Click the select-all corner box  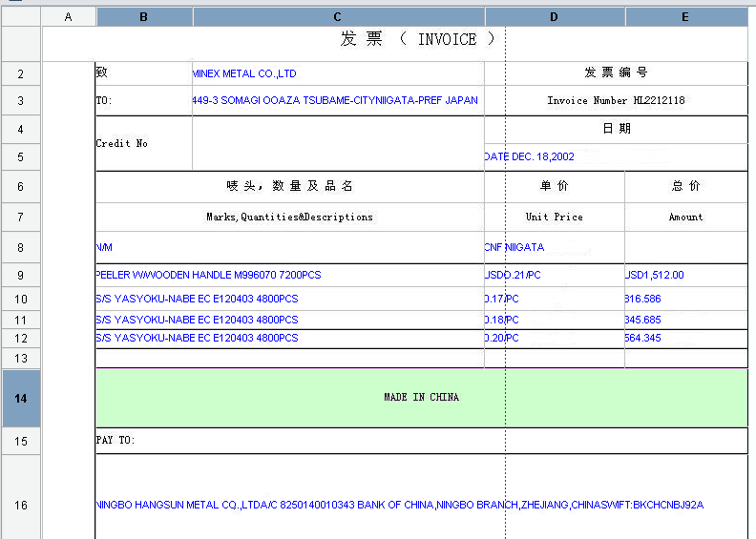pos(20,17)
